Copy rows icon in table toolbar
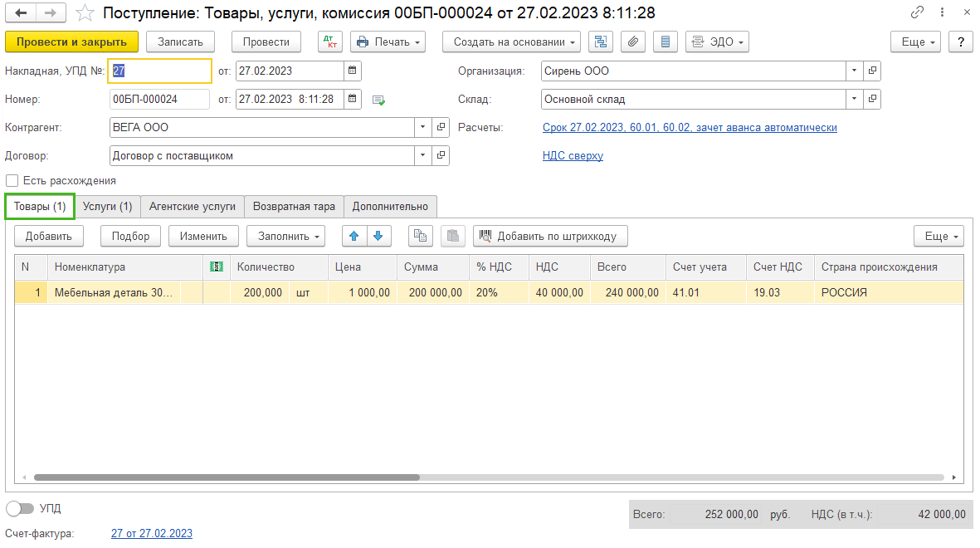980x548 pixels. tap(421, 236)
